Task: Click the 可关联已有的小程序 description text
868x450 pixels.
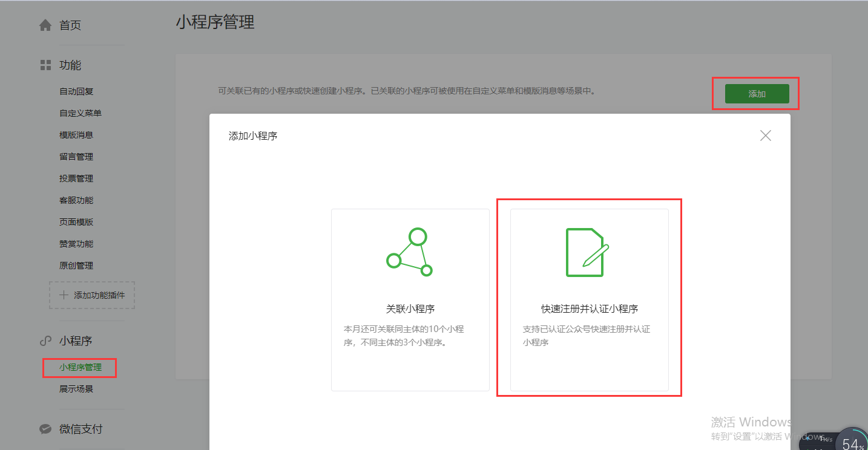Action: click(407, 91)
